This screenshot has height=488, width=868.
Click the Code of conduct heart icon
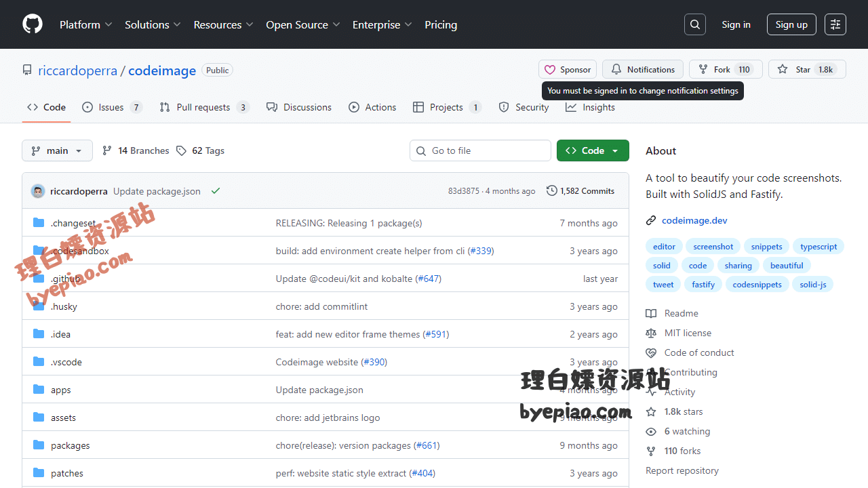[651, 352]
